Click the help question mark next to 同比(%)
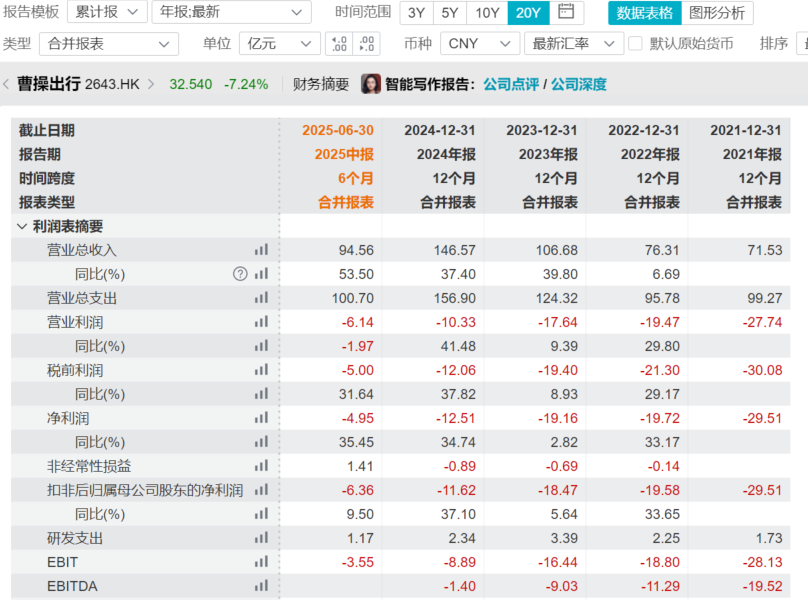The image size is (808, 600). 240,274
